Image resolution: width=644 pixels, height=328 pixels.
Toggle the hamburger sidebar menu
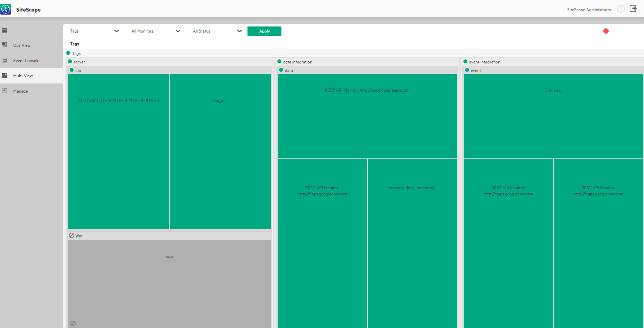pos(5,30)
